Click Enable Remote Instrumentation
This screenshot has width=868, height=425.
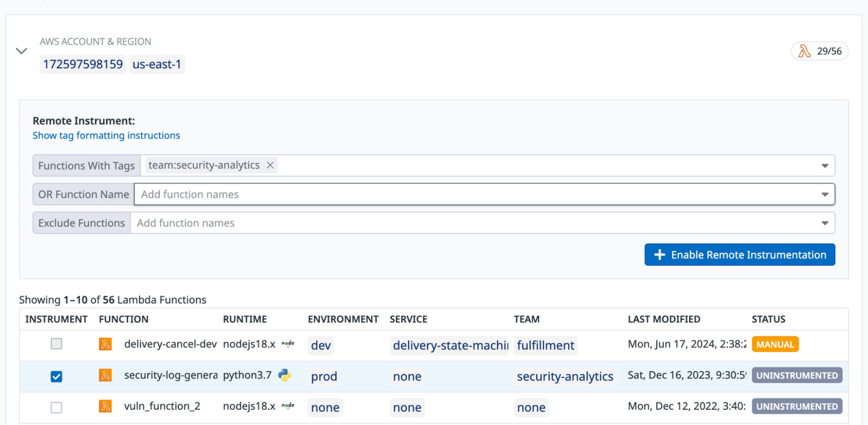[x=739, y=255]
